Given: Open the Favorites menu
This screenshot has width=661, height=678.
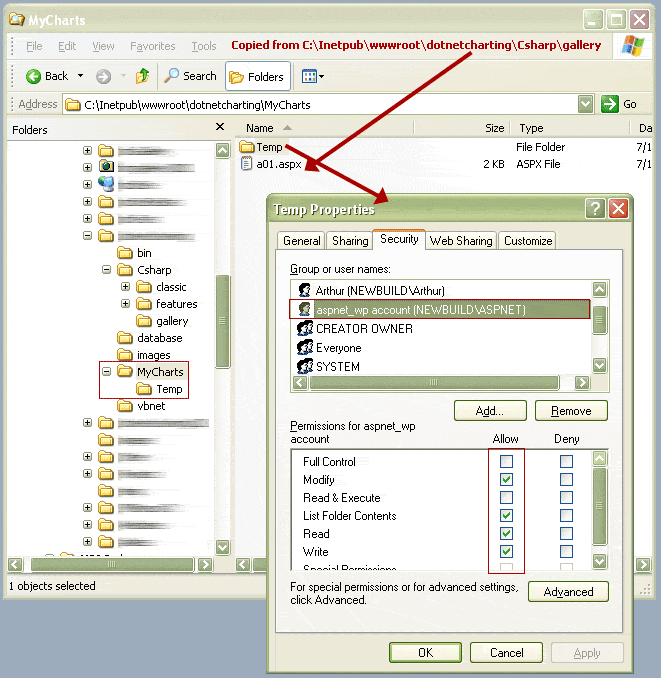Looking at the screenshot, I should pyautogui.click(x=152, y=46).
